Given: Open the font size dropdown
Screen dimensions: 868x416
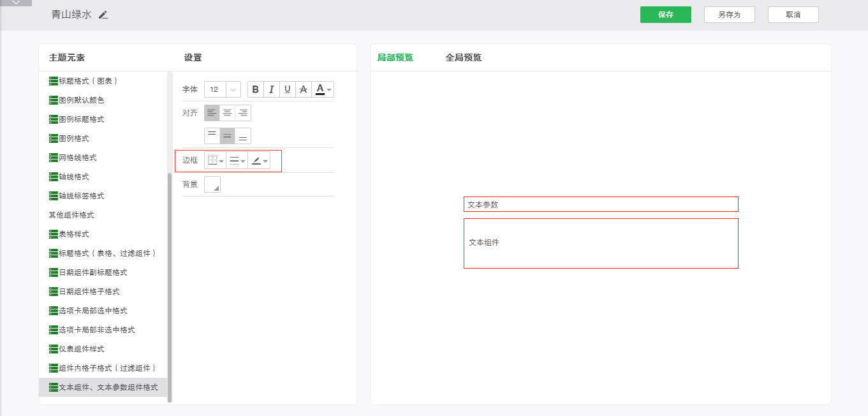Looking at the screenshot, I should click(x=233, y=89).
